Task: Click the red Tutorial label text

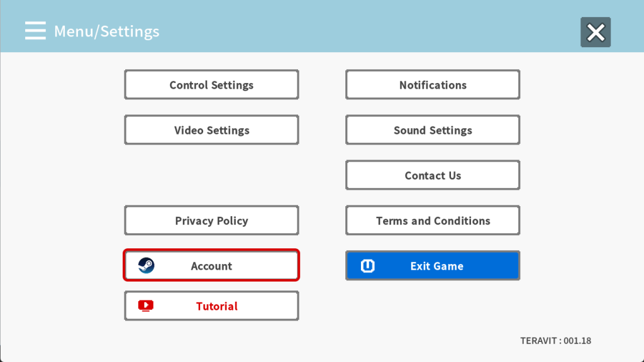Action: [217, 306]
